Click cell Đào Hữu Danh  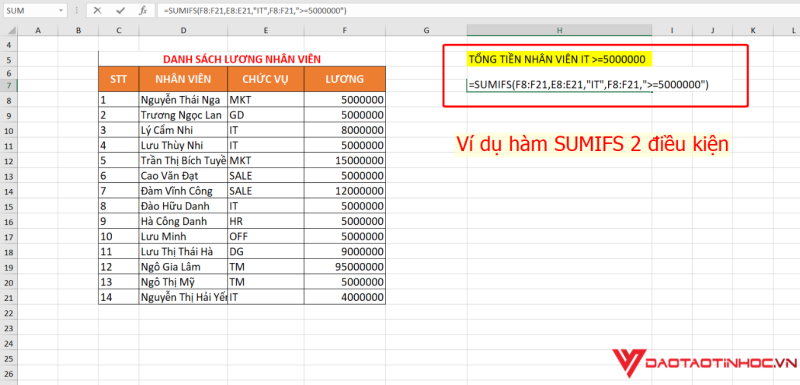pyautogui.click(x=183, y=207)
